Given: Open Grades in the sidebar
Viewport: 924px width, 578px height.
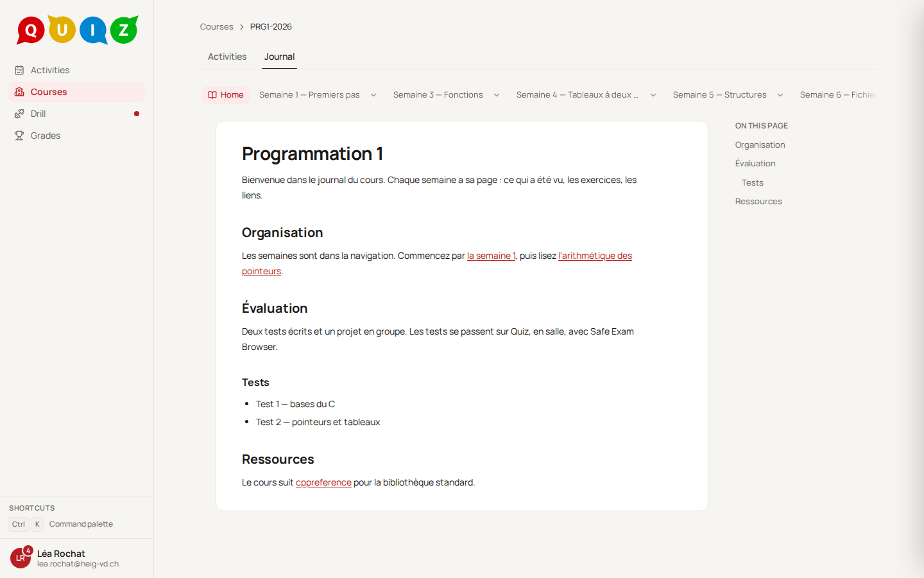Looking at the screenshot, I should tap(77, 136).
